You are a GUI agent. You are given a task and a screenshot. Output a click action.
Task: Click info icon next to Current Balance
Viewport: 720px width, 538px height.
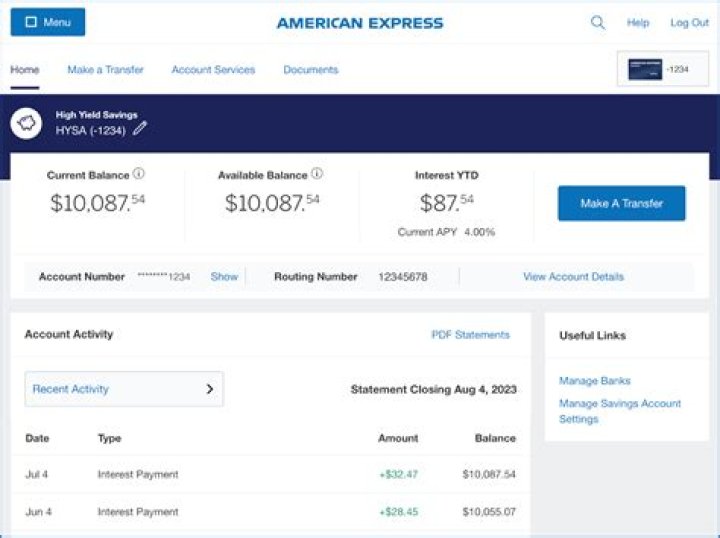(x=139, y=174)
